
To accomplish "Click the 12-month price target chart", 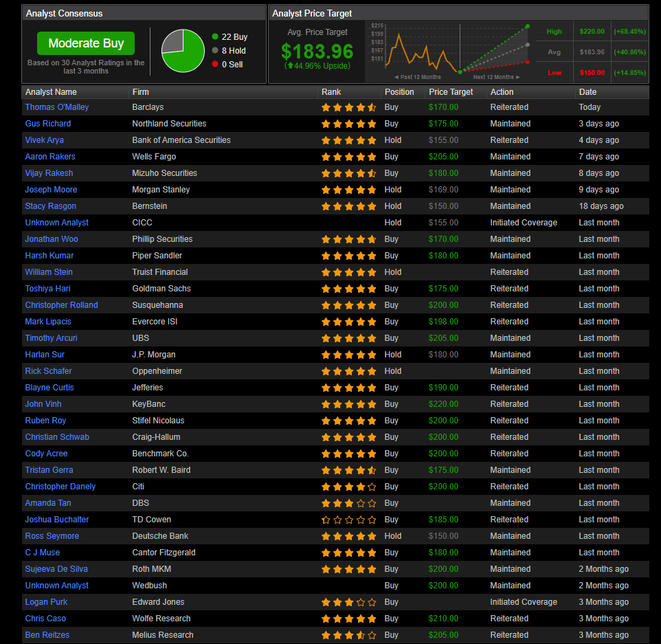I will (453, 51).
